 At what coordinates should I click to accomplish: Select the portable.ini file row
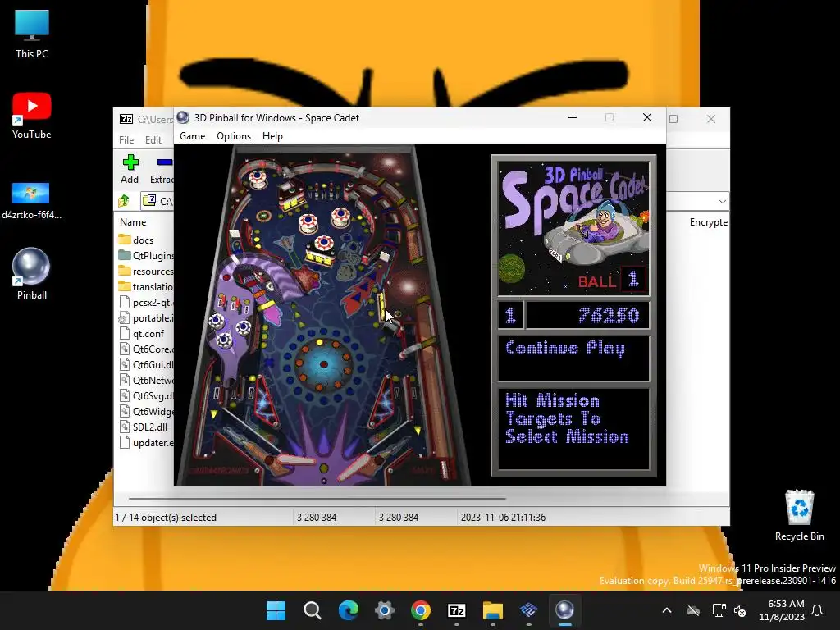click(144, 317)
